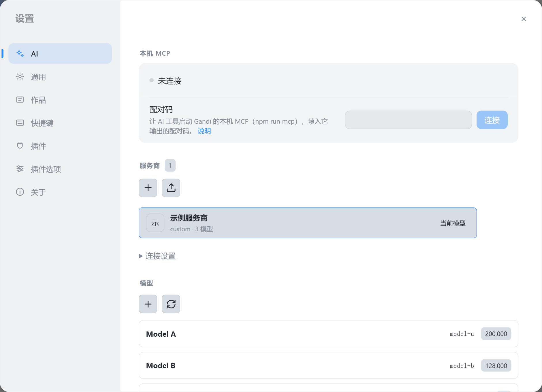Click the 200,000 context badge
Screen dimensions: 542x392
[496, 334]
